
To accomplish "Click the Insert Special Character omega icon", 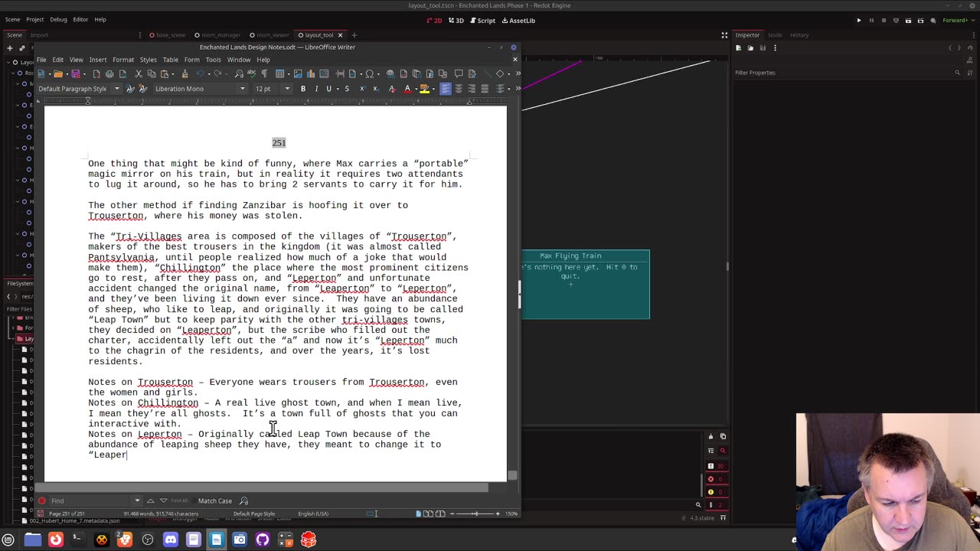I will 369,73.
